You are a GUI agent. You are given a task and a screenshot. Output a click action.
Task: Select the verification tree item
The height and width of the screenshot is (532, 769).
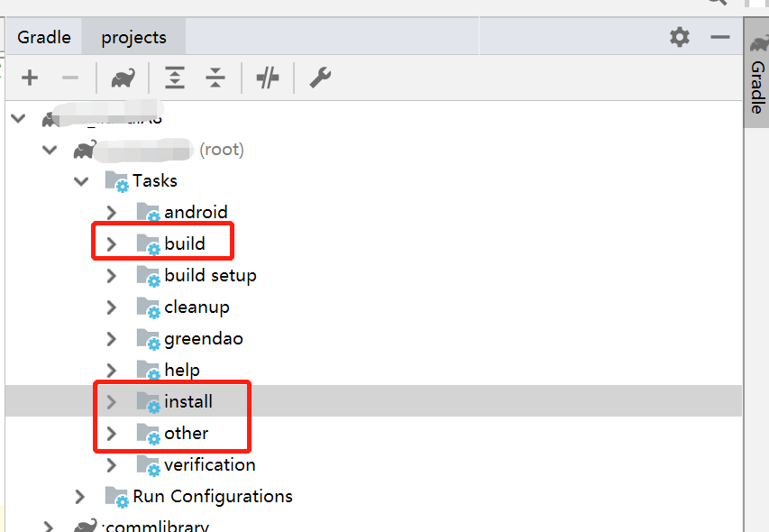click(209, 465)
